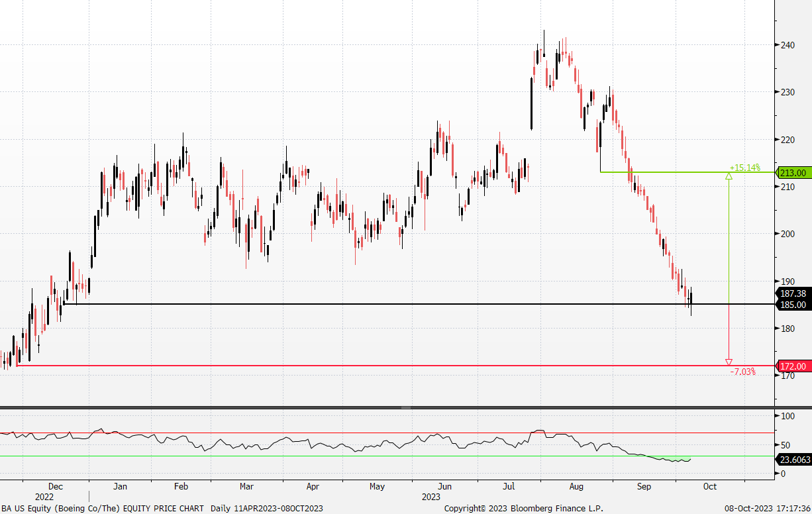Click the 2022 year label
Screen dimensions: 812x514
click(44, 497)
